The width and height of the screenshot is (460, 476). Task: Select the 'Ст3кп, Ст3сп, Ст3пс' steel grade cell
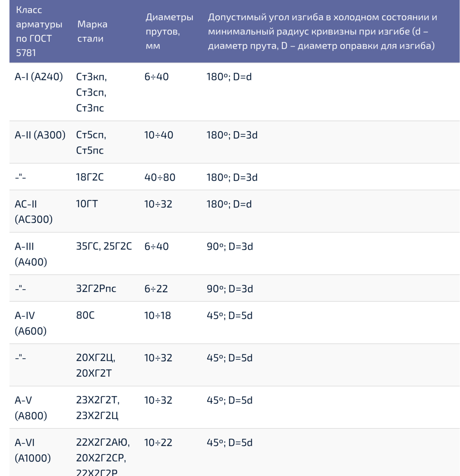[92, 92]
